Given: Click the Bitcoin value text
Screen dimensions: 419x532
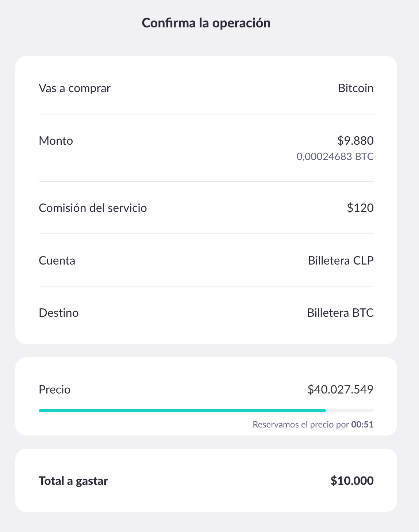Looking at the screenshot, I should [x=356, y=88].
